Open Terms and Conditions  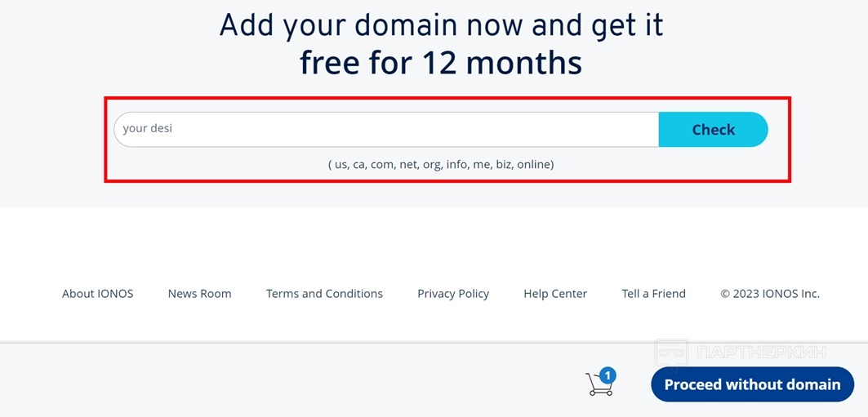[x=324, y=294]
